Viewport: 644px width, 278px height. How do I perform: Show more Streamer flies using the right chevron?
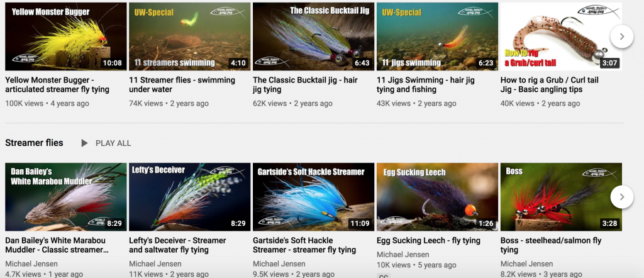click(621, 197)
